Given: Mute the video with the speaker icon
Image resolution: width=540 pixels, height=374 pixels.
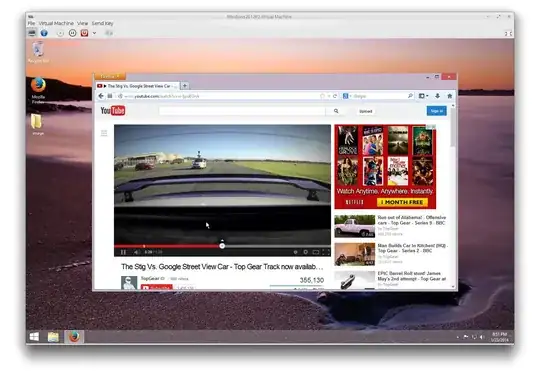Looking at the screenshot, I should tap(137, 252).
